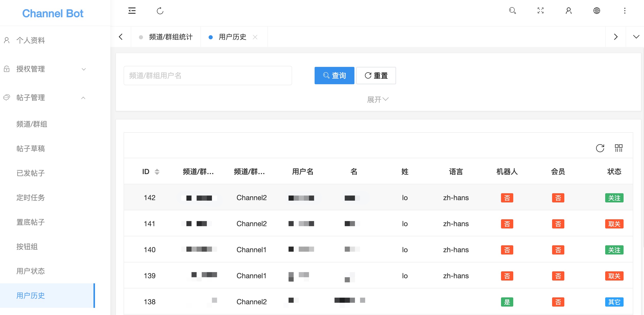Open the more options vertical dots

(x=625, y=10)
